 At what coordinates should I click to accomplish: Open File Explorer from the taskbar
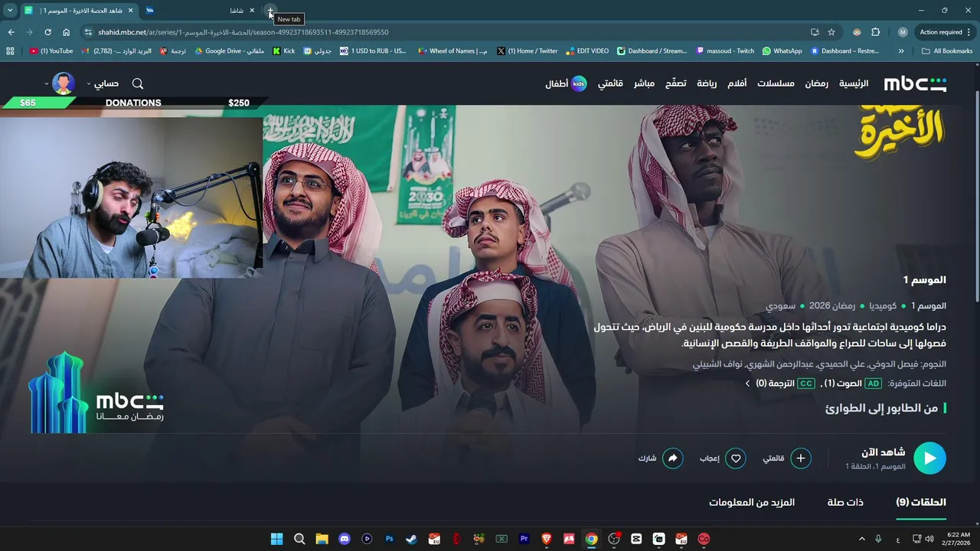click(322, 539)
